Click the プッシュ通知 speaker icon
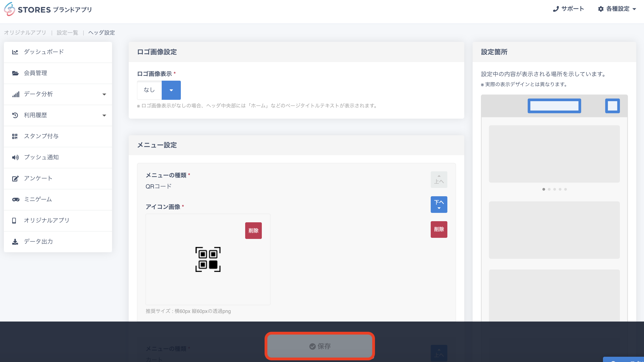This screenshot has height=362, width=644. point(15,157)
